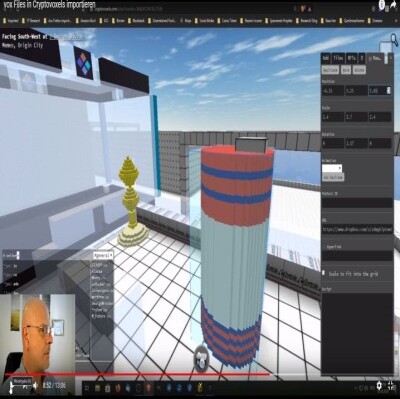Image resolution: width=400 pixels, height=399 pixels.
Task: Click the video progress bar
Action: pyautogui.click(x=200, y=374)
